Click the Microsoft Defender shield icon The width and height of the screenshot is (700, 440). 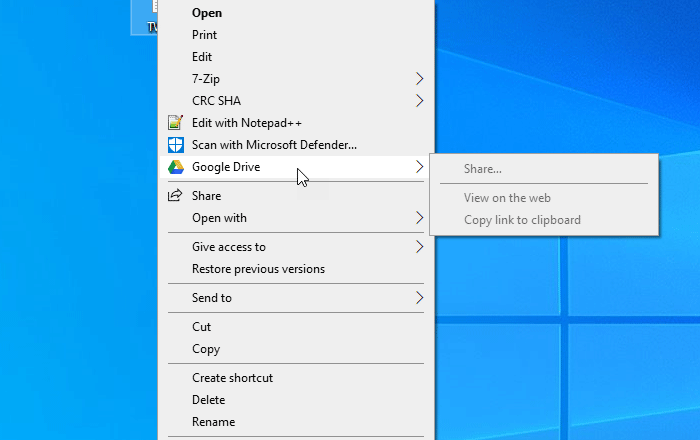[x=176, y=145]
